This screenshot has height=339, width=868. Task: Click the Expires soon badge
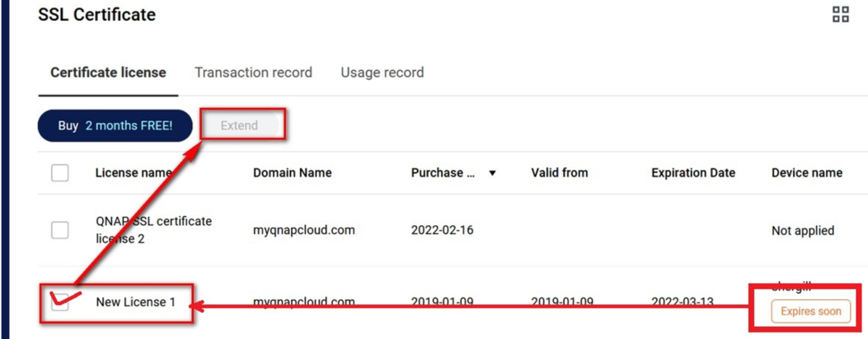pyautogui.click(x=811, y=311)
